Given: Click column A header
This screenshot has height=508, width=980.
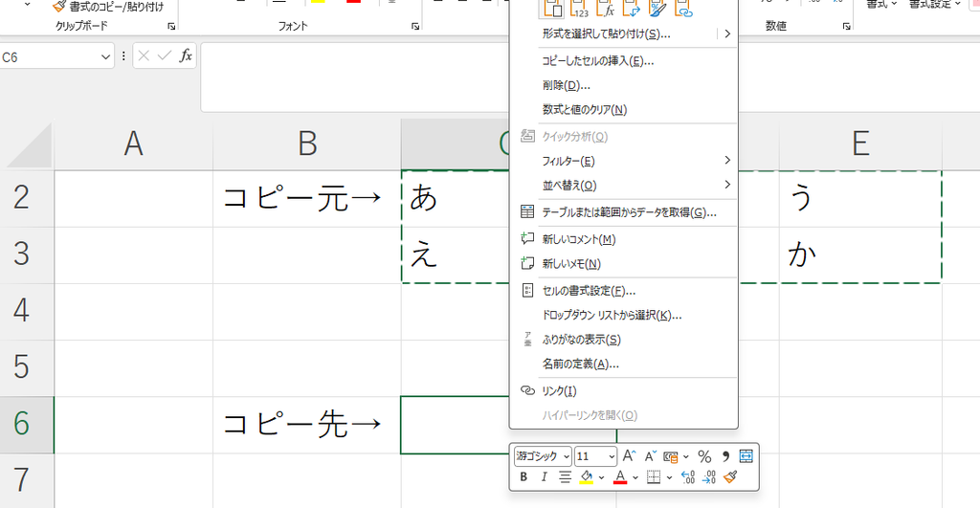Looking at the screenshot, I should [133, 144].
